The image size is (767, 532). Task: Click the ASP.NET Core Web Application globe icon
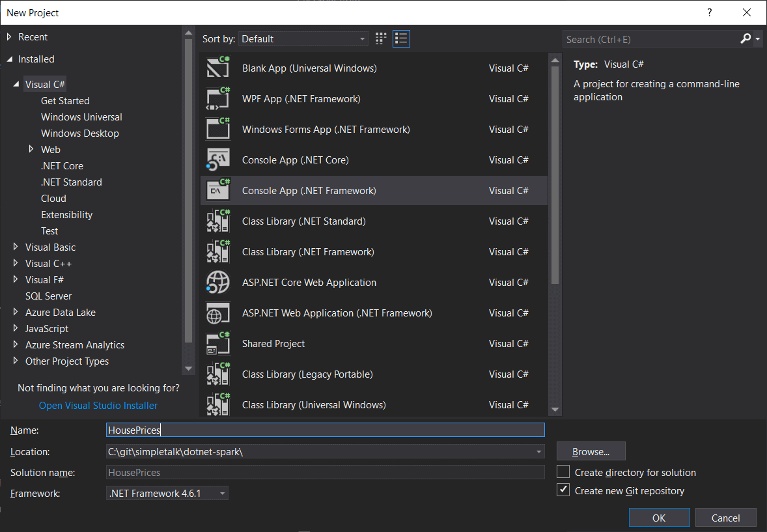click(217, 282)
